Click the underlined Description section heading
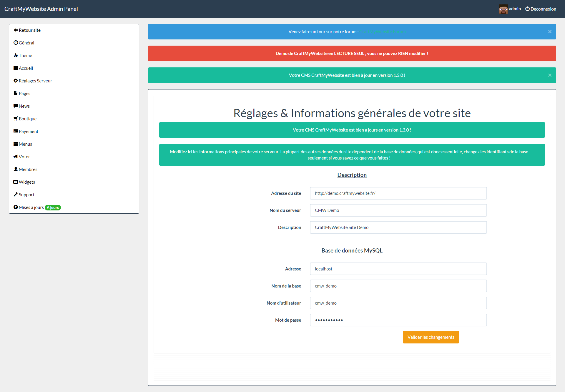The image size is (565, 392). (352, 175)
